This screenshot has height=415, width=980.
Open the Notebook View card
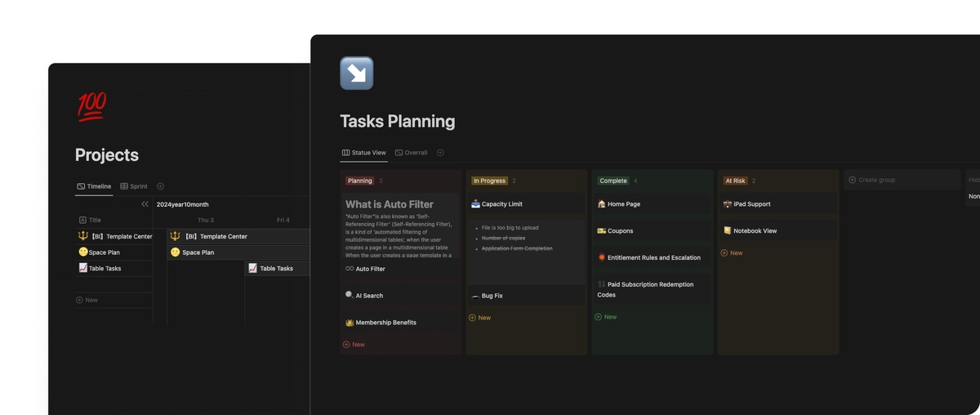coord(778,231)
